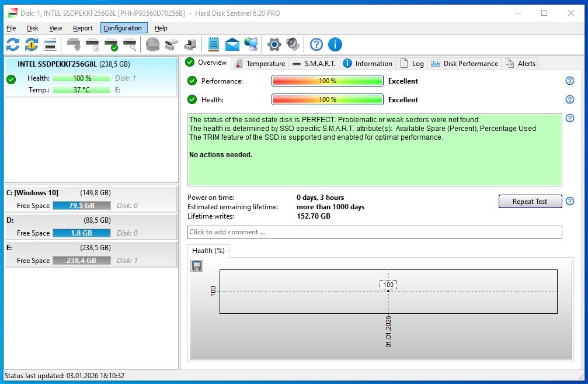The image size is (588, 384).
Task: Open the Report menu
Action: click(x=82, y=28)
